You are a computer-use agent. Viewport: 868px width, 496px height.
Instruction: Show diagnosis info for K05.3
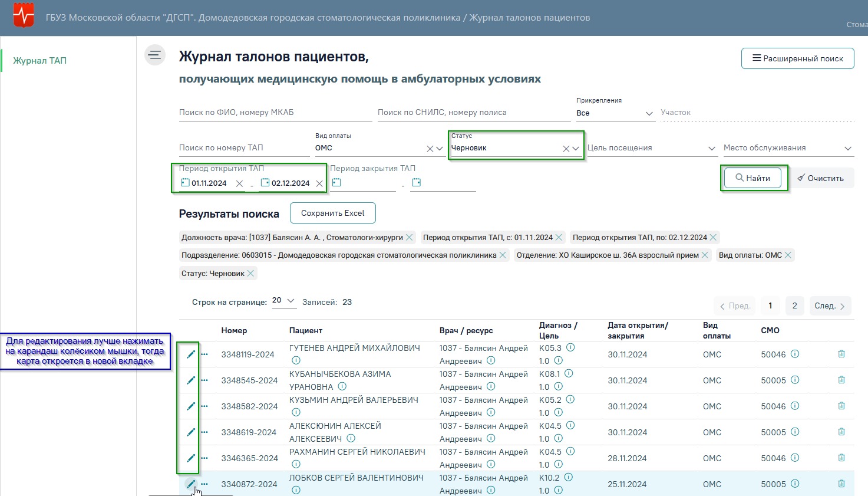coord(570,347)
